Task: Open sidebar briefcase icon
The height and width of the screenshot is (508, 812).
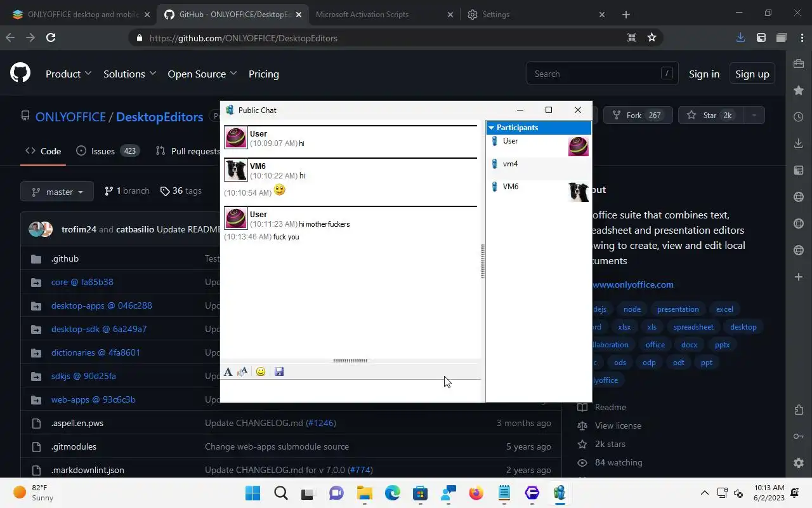Action: tap(799, 63)
